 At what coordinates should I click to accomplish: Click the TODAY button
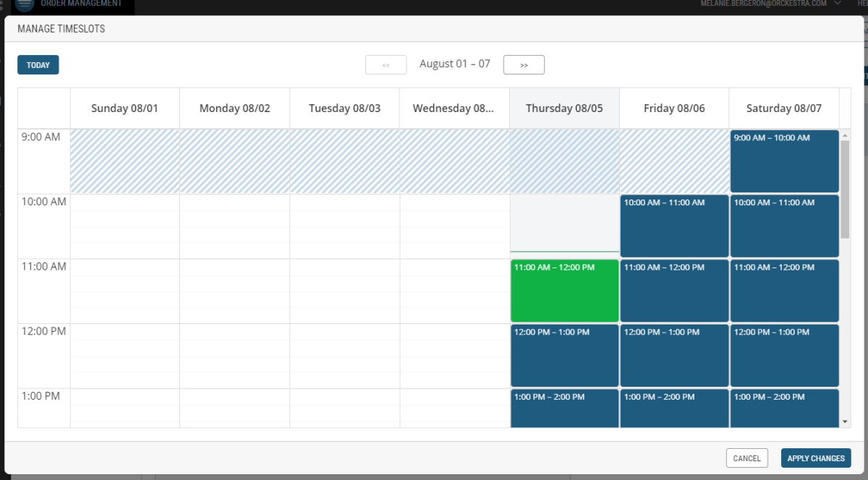(x=38, y=65)
